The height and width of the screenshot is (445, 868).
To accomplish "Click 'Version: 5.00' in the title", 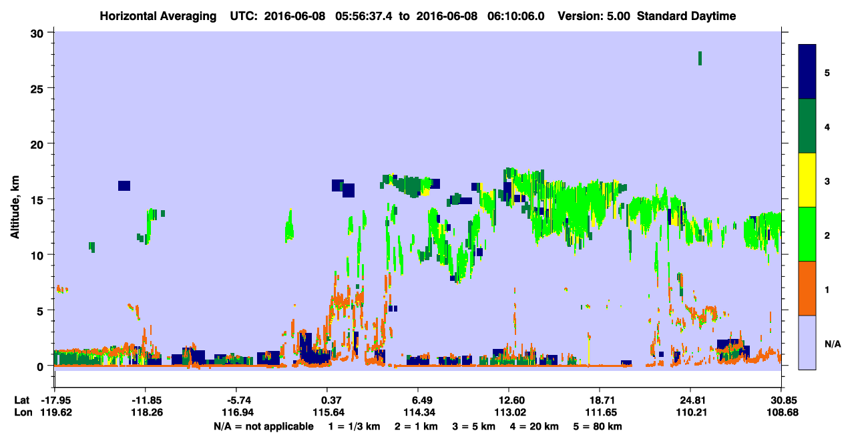I will 594,16.
